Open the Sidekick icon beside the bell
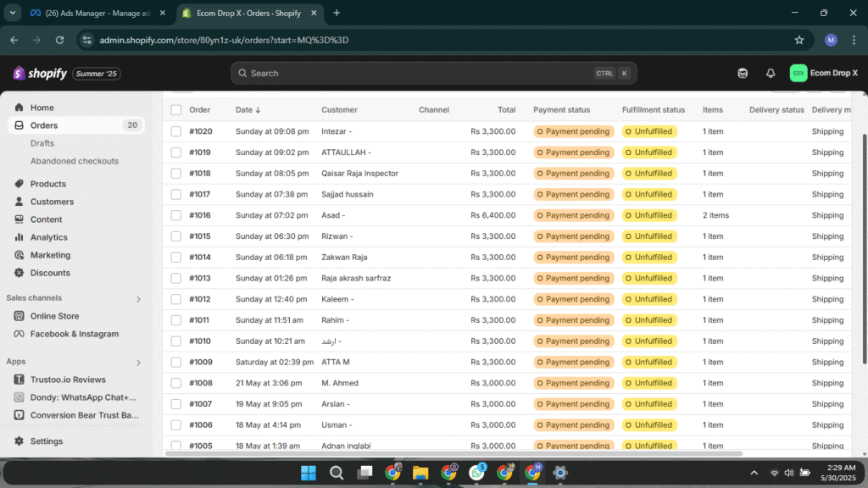 click(x=743, y=74)
